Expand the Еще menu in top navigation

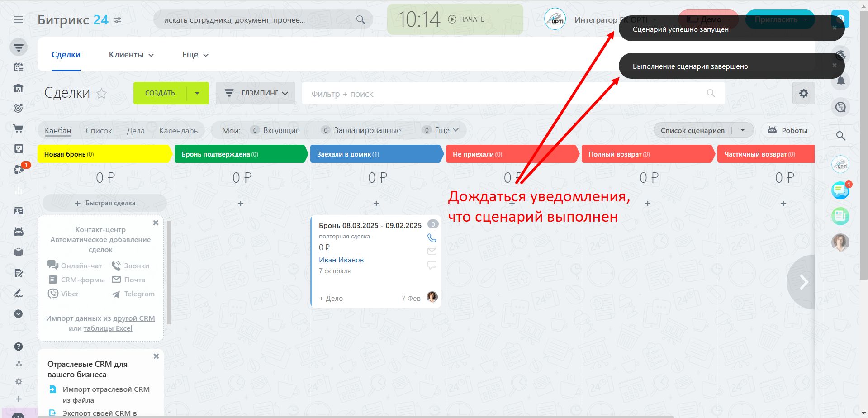pyautogui.click(x=195, y=55)
